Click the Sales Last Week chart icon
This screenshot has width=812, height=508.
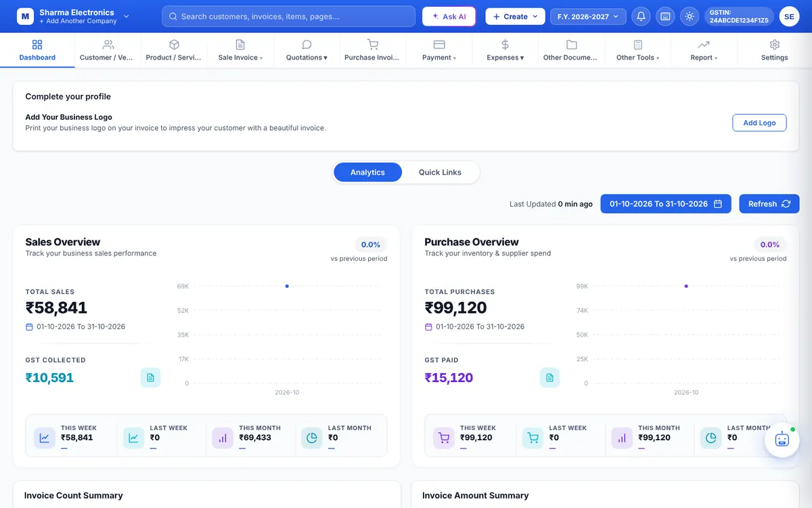click(x=133, y=438)
